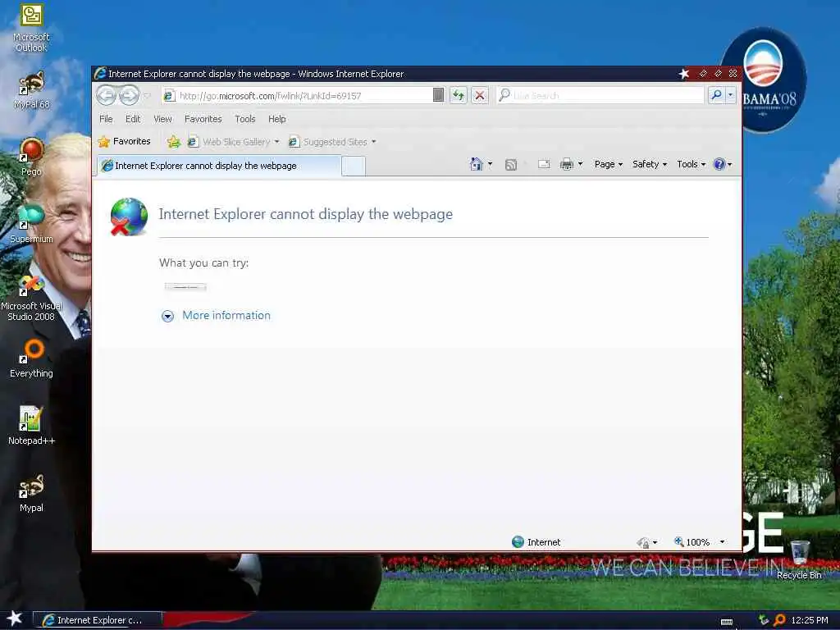
Task: Open the Help menu
Action: click(x=277, y=119)
